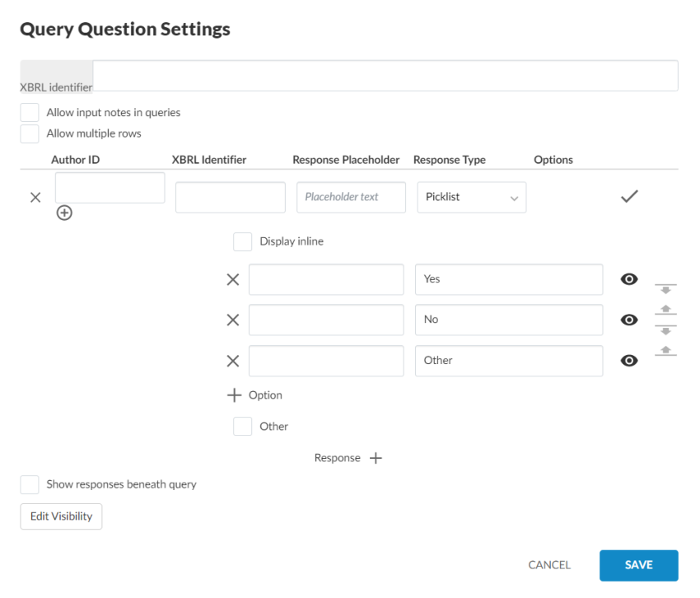Enable Allow input notes in queries
The height and width of the screenshot is (598, 700).
30,113
